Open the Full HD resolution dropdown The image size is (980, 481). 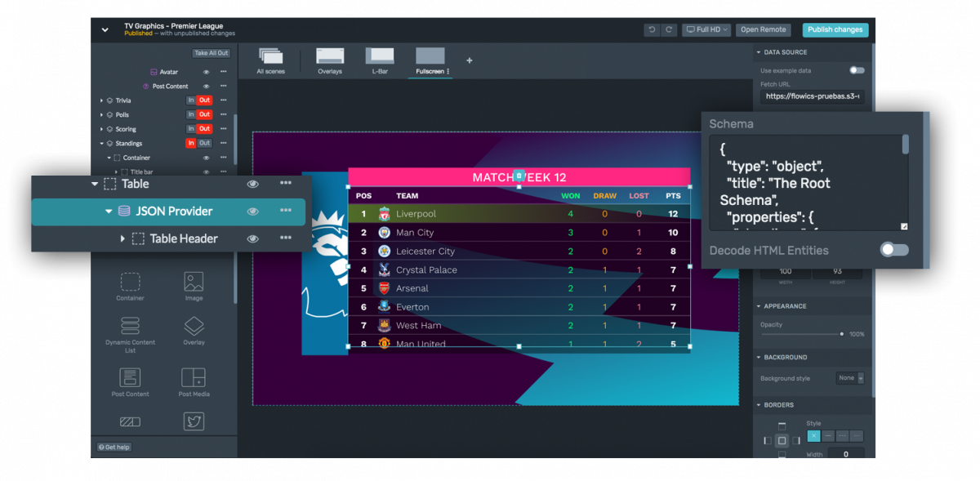[707, 29]
